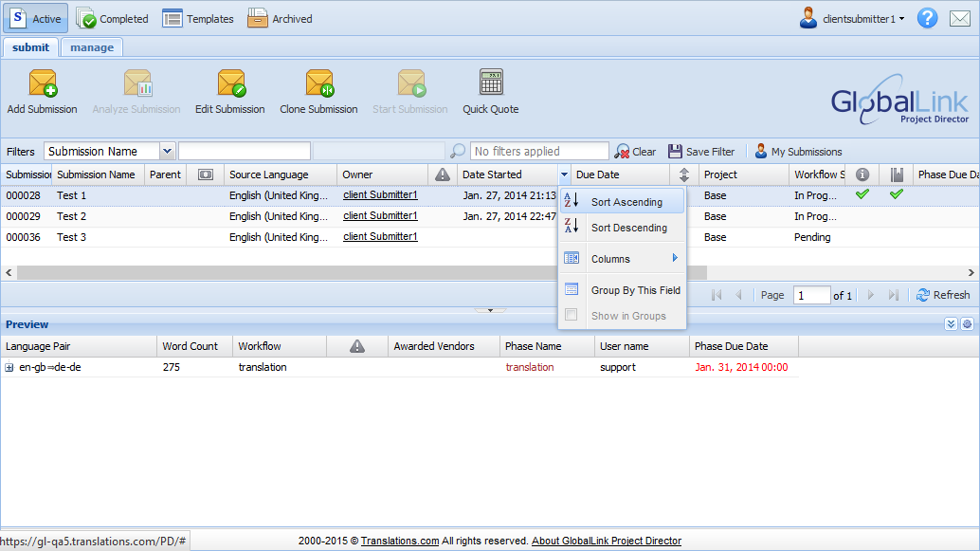Click the Clear filter button
This screenshot has height=551, width=980.
635,152
